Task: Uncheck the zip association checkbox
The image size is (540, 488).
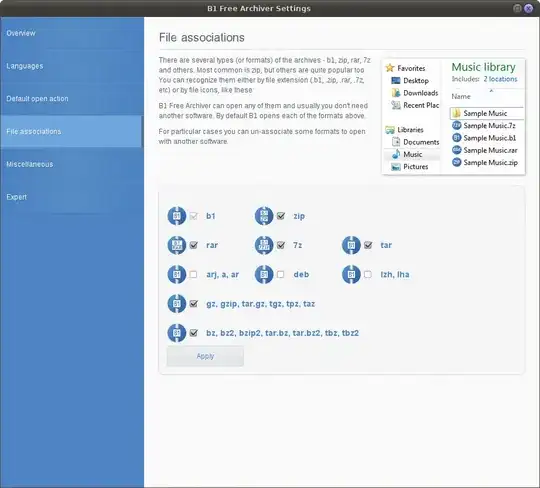Action: click(281, 216)
